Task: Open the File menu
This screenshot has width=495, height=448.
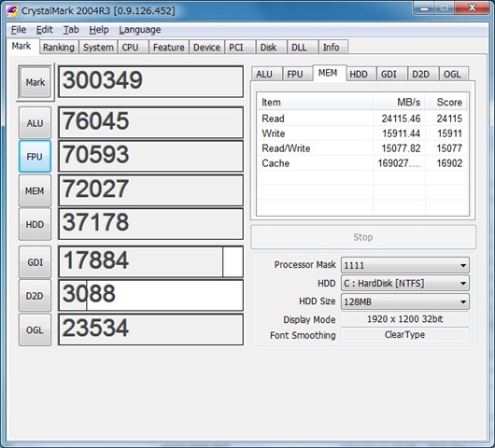Action: [x=19, y=30]
